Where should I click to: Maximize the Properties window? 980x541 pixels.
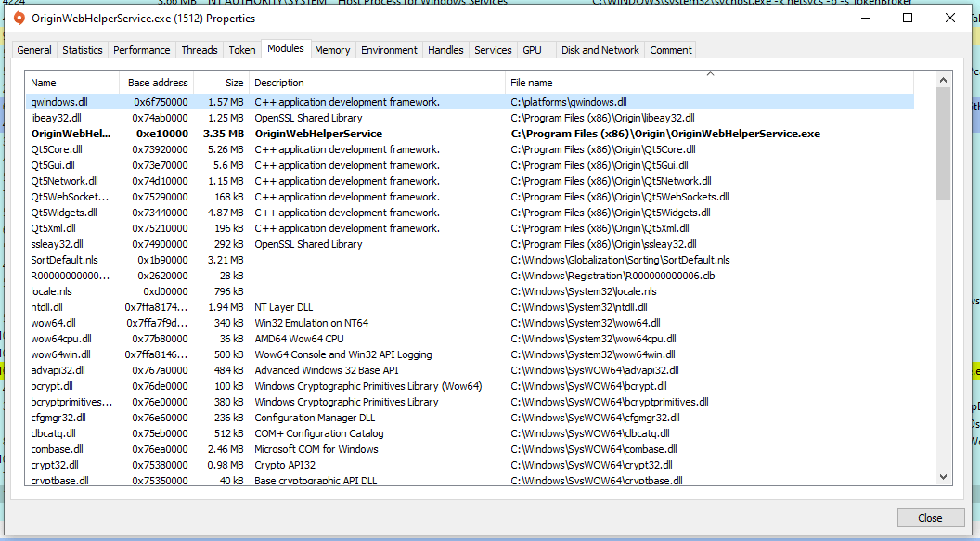click(x=908, y=19)
